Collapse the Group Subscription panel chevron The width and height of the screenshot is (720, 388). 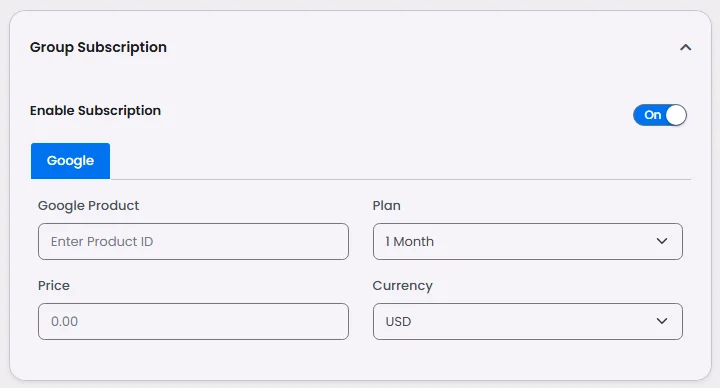685,47
